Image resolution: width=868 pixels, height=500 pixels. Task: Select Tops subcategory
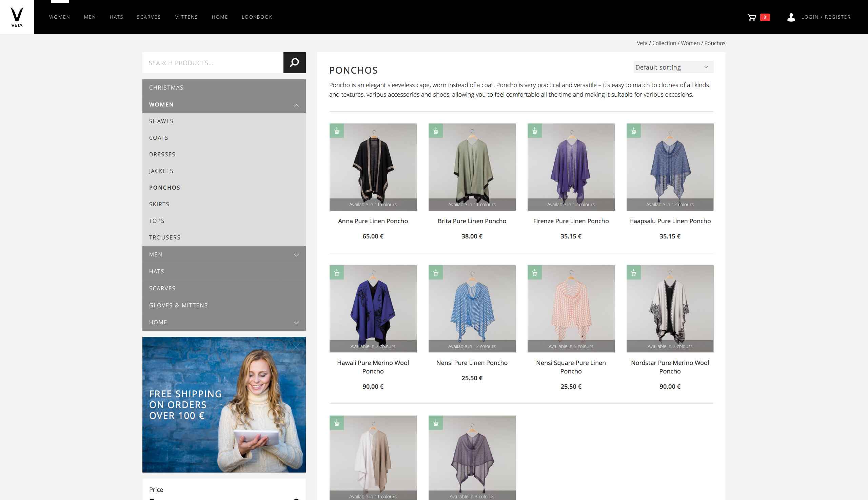pyautogui.click(x=224, y=221)
